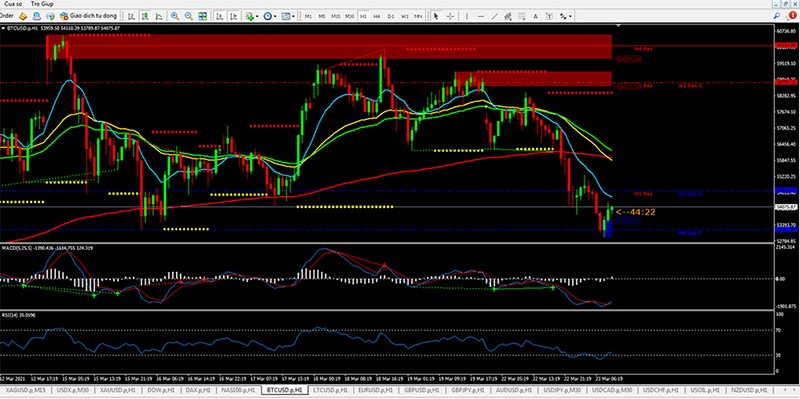Open the red notification alert icon
This screenshot has width=800, height=399.
click(x=792, y=15)
